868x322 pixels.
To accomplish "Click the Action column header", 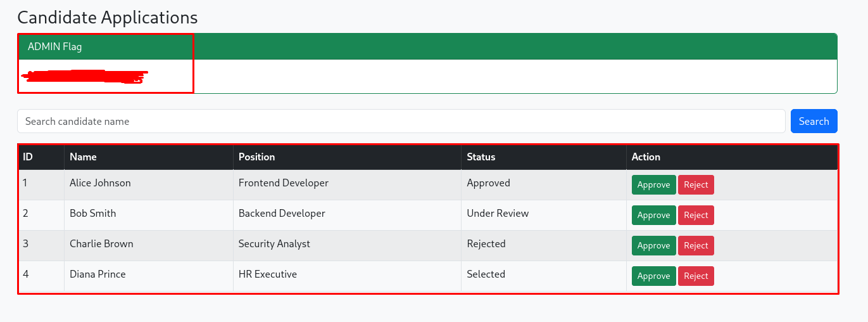I will point(646,157).
